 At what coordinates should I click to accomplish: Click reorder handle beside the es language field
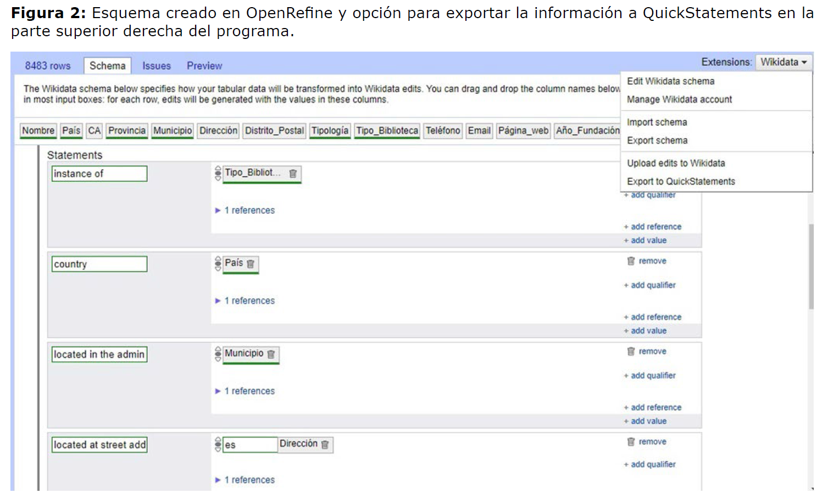click(x=218, y=445)
